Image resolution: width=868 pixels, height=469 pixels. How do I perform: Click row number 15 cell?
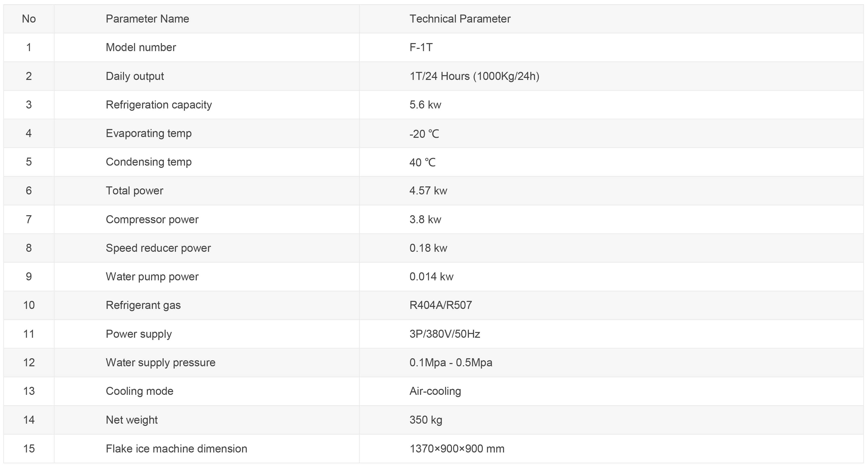29,448
